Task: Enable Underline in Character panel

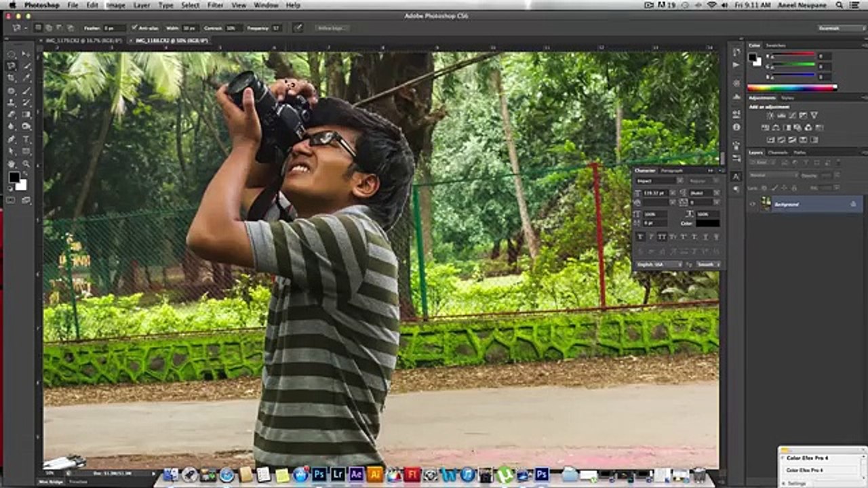Action: pyautogui.click(x=705, y=237)
